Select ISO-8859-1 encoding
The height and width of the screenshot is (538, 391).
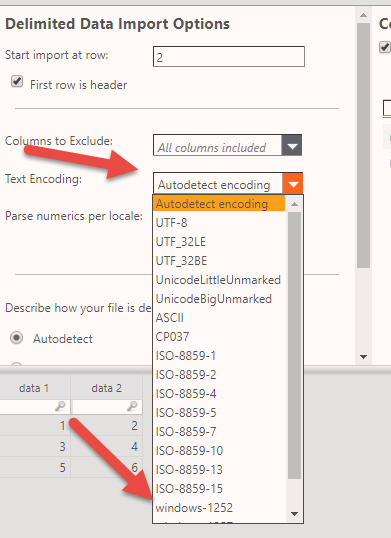[x=219, y=356]
